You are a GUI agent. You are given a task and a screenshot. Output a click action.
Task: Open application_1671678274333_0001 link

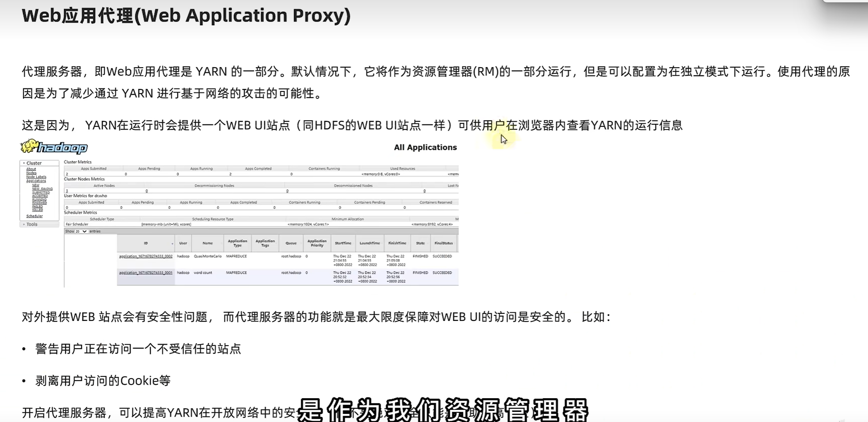[x=146, y=273]
